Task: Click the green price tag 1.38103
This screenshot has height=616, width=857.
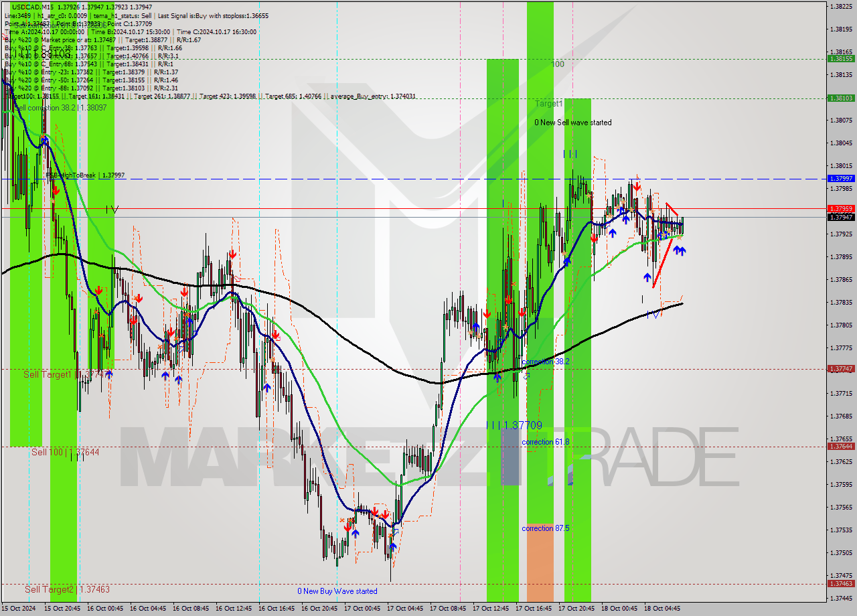Action: (841, 98)
